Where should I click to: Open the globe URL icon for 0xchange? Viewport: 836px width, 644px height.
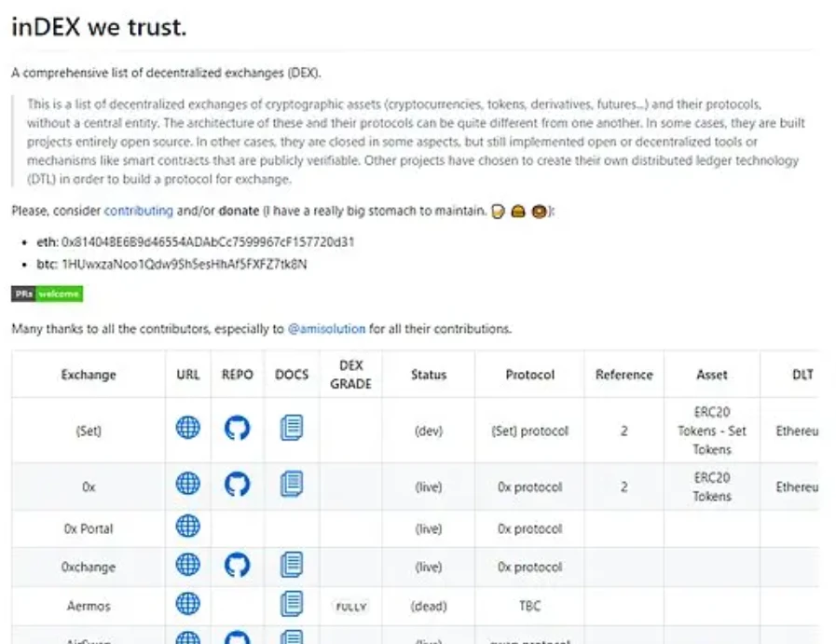(x=188, y=564)
